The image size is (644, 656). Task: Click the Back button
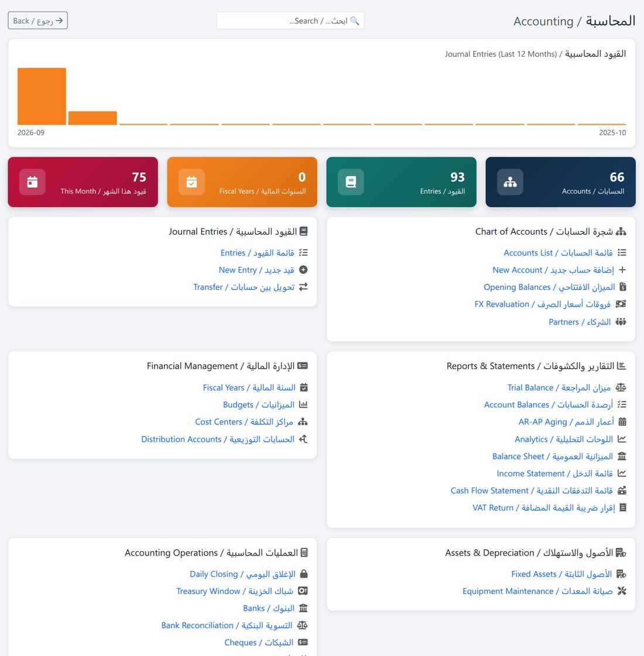coord(37,20)
